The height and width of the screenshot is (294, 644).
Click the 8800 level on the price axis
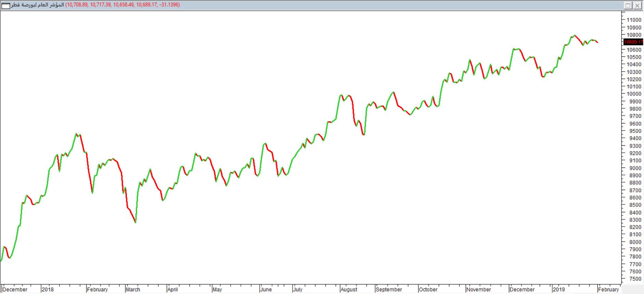click(635, 183)
